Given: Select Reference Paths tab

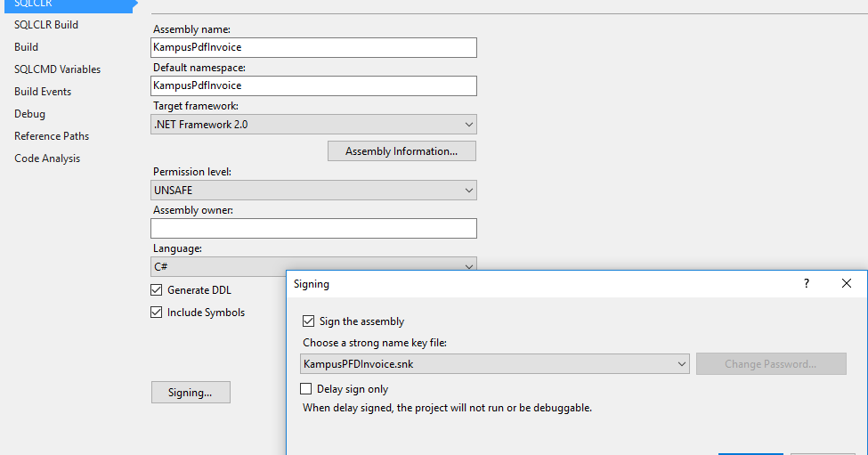Looking at the screenshot, I should (52, 135).
